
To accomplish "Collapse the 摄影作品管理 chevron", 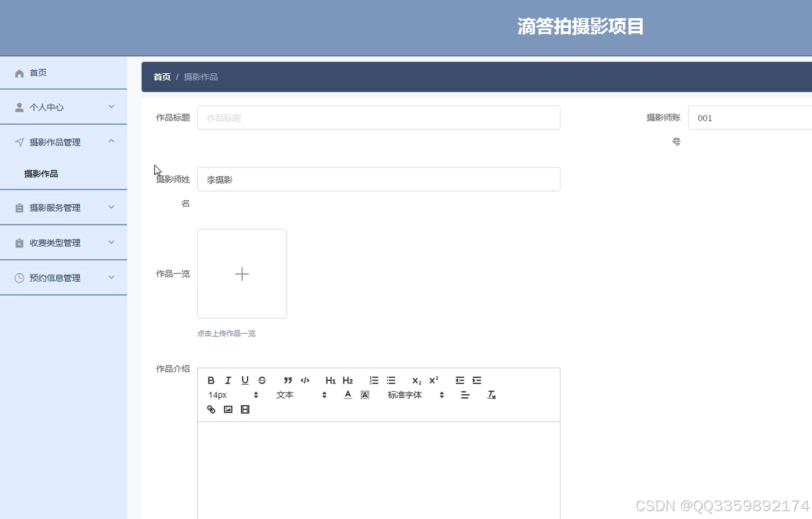I will pyautogui.click(x=111, y=141).
